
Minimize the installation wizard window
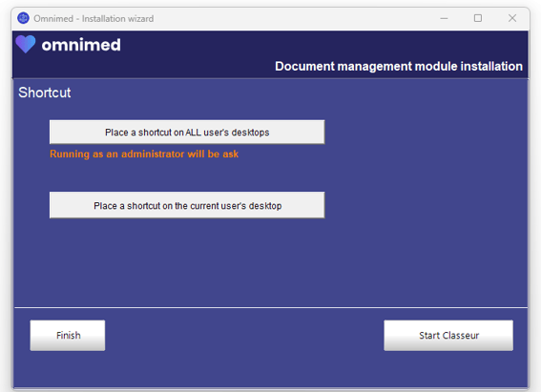click(x=444, y=18)
